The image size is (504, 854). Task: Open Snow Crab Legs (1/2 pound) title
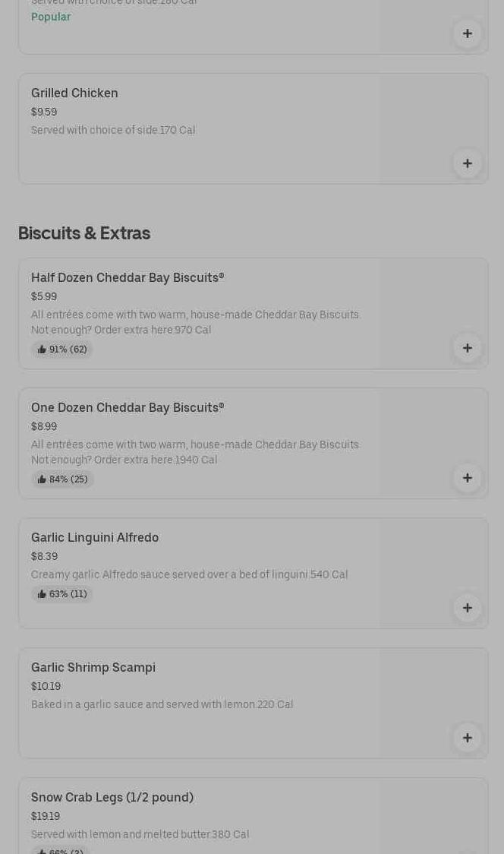point(112,797)
